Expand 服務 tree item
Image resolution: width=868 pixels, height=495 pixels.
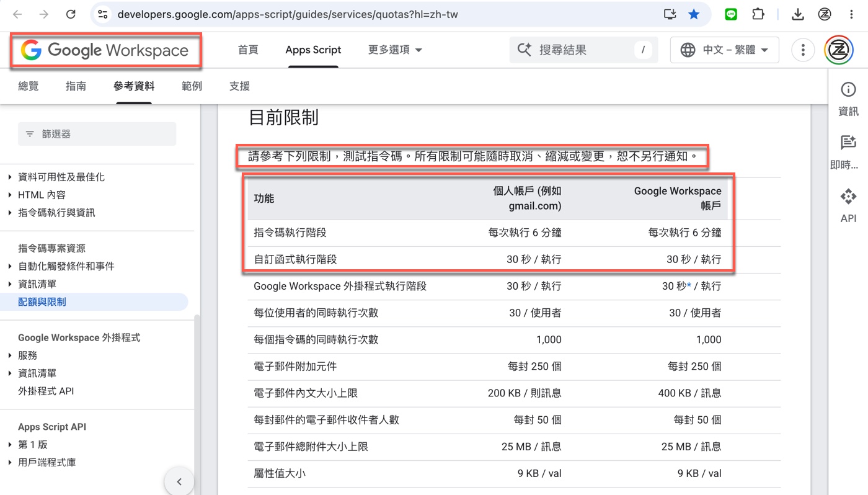10,356
